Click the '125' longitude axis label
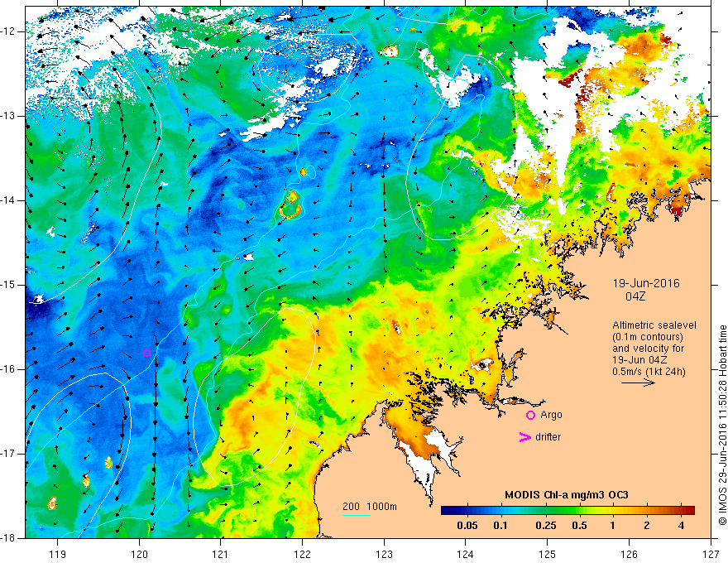This screenshot has height=563, width=728. [548, 554]
